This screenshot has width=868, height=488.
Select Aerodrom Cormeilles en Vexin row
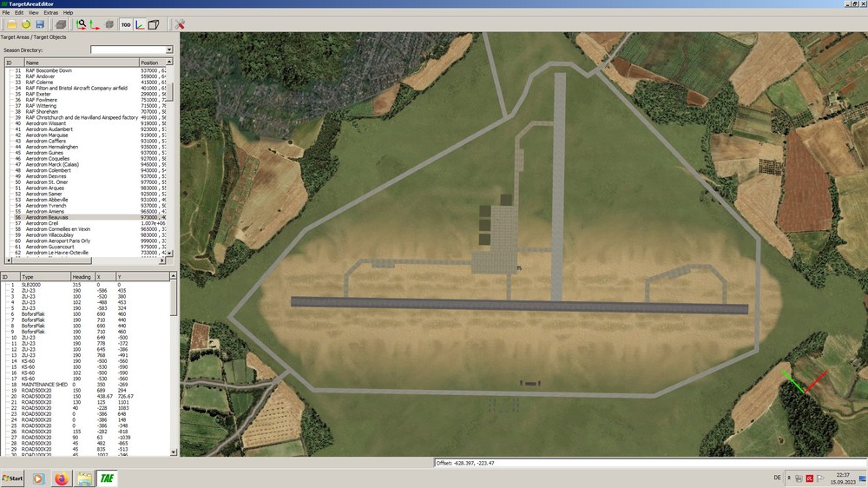pos(58,229)
